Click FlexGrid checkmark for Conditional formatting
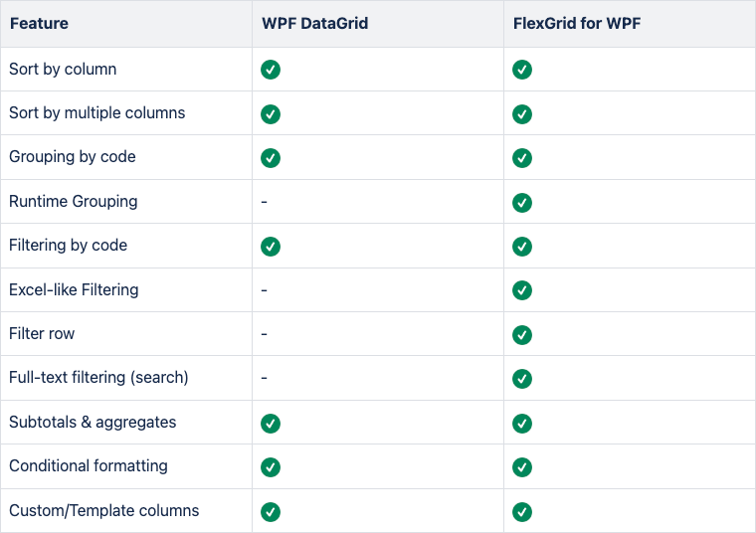This screenshot has height=533, width=756. point(522,467)
